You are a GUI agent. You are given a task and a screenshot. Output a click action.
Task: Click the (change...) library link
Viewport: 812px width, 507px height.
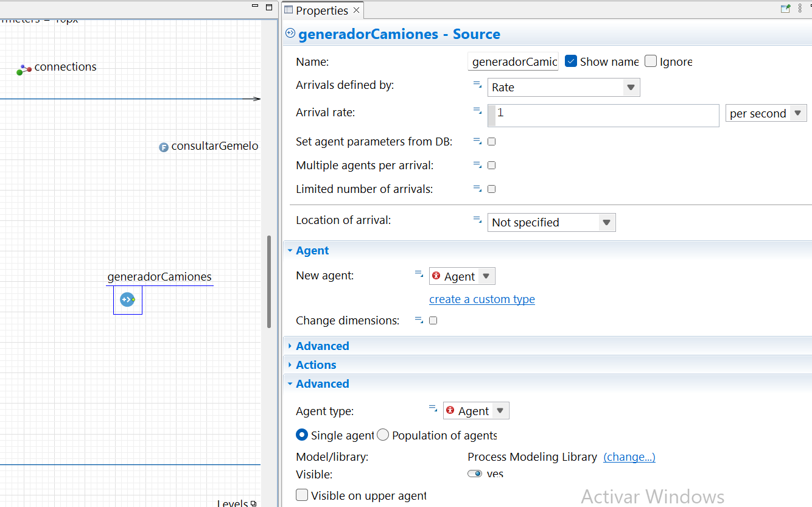pyautogui.click(x=629, y=456)
